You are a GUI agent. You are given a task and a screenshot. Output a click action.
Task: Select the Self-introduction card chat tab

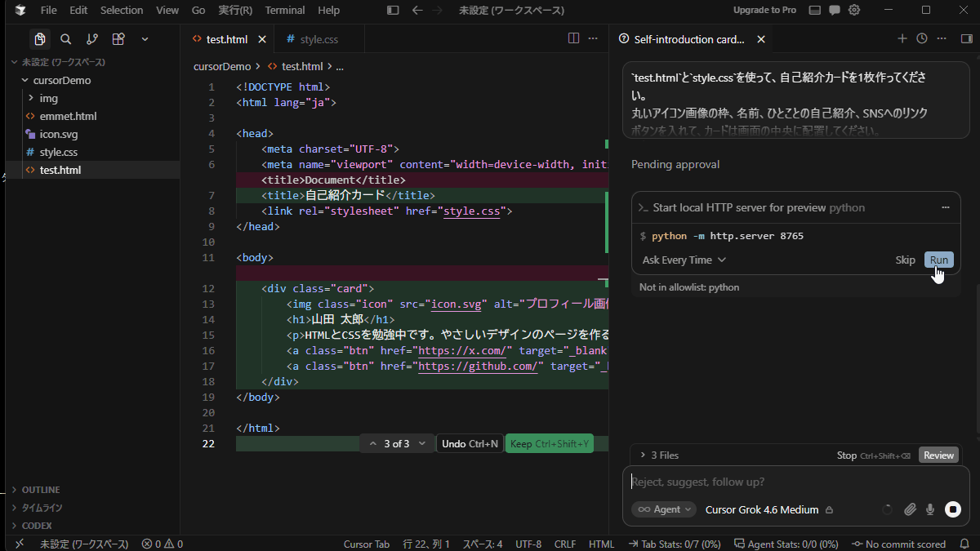coord(688,39)
